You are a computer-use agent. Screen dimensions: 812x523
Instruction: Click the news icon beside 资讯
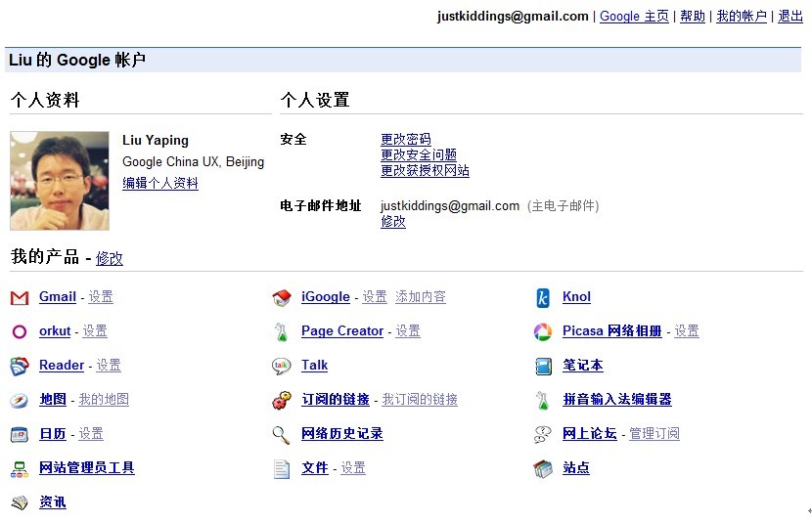pyautogui.click(x=20, y=502)
